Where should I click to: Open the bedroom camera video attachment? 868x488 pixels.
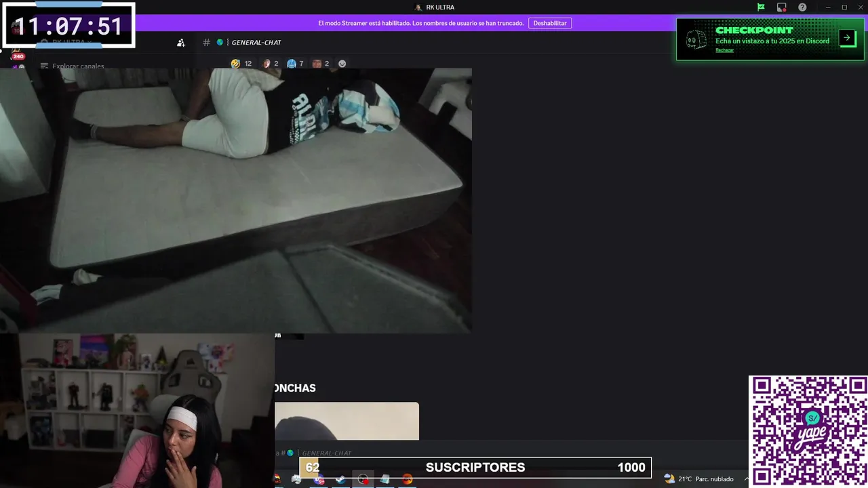coord(236,200)
